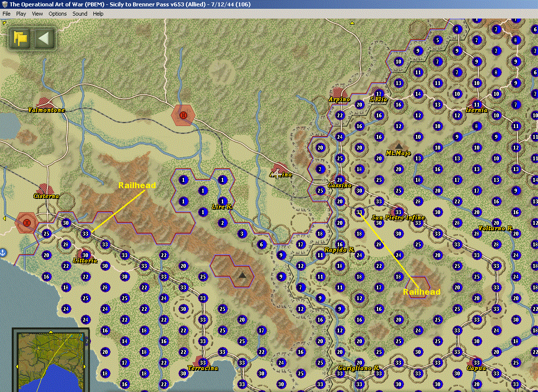Open the File menu
Viewport: 538px width, 392px height.
(x=6, y=14)
